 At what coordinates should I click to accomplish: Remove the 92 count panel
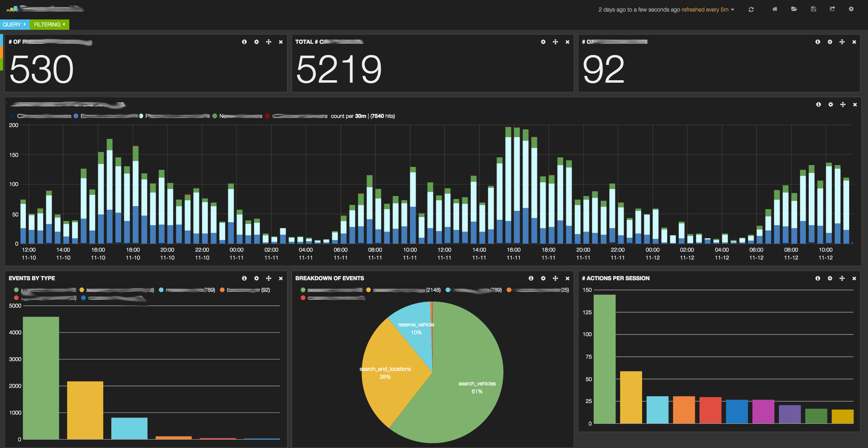click(x=854, y=42)
